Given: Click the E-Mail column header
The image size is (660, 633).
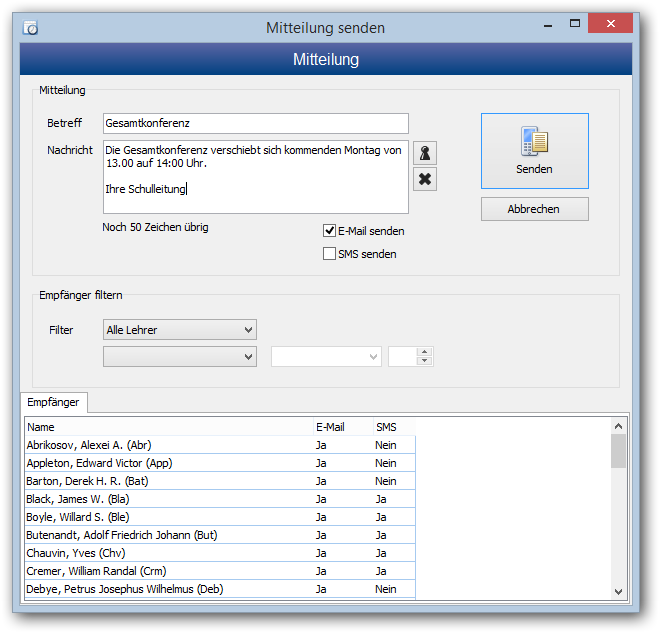Looking at the screenshot, I should point(343,427).
